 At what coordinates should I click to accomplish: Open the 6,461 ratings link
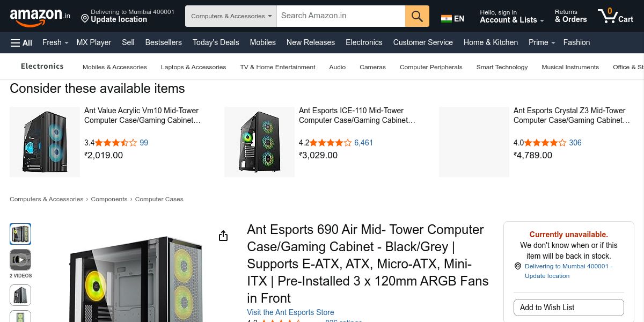tap(363, 143)
